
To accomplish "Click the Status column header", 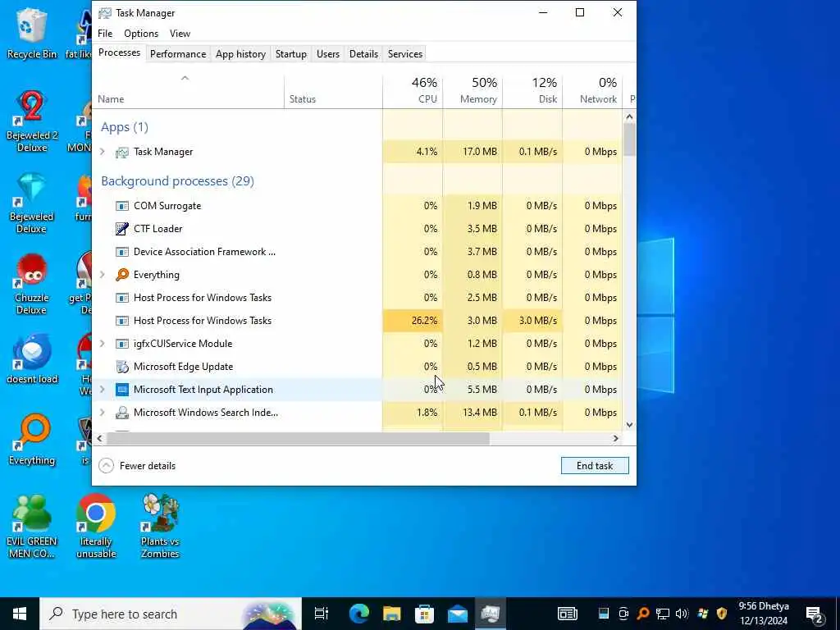I will point(334,90).
